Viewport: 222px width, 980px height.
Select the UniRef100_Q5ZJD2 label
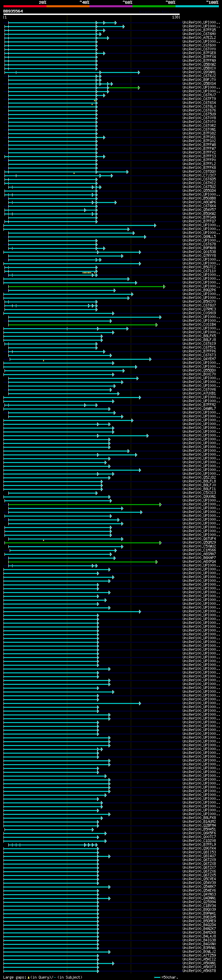point(199,477)
